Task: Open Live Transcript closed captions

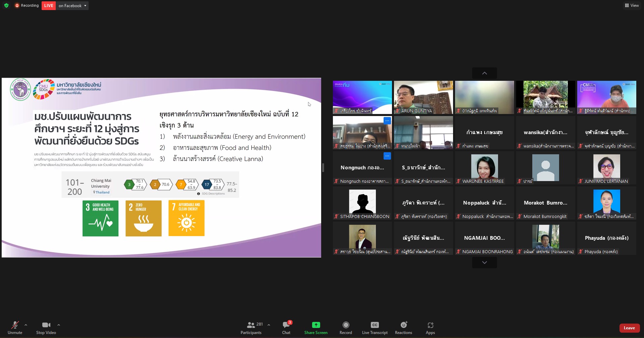Action: click(x=375, y=328)
